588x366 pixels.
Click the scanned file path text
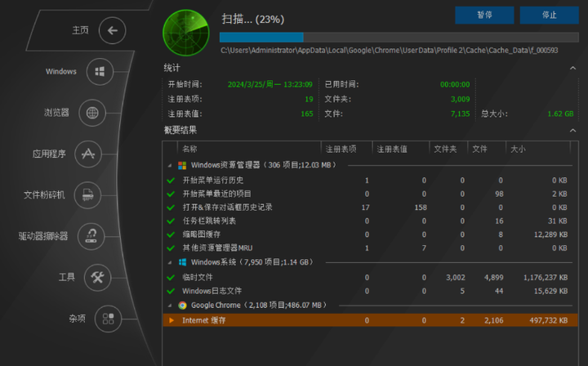(x=390, y=51)
